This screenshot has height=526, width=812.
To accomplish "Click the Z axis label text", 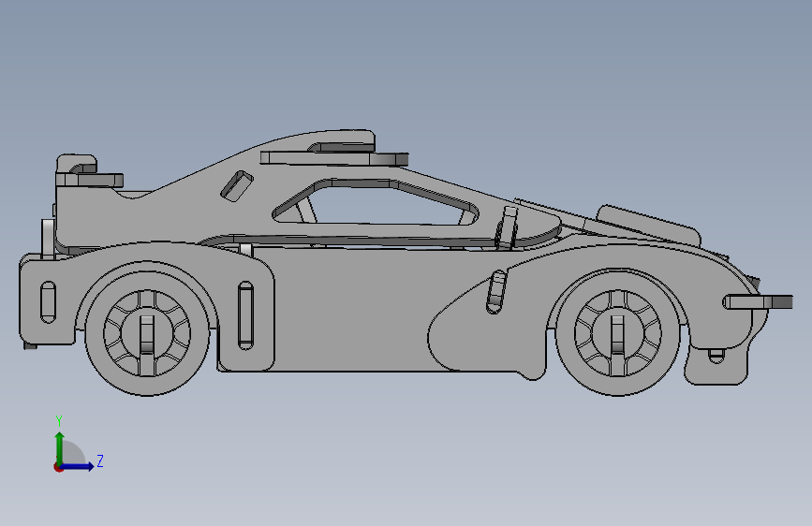I will [x=100, y=460].
